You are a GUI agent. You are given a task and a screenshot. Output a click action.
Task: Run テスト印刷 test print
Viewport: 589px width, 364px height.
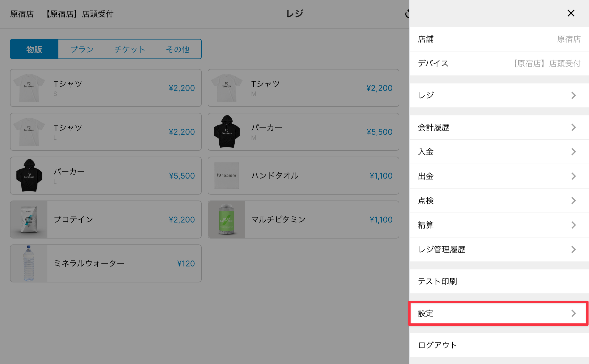(x=438, y=281)
